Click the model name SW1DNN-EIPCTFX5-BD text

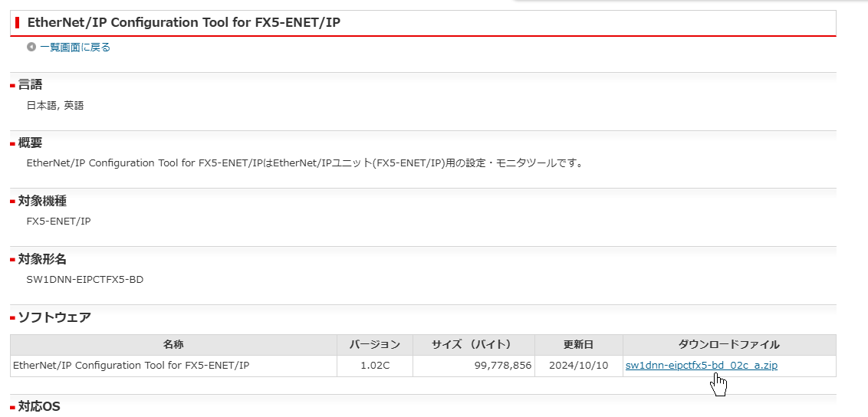pyautogui.click(x=84, y=279)
